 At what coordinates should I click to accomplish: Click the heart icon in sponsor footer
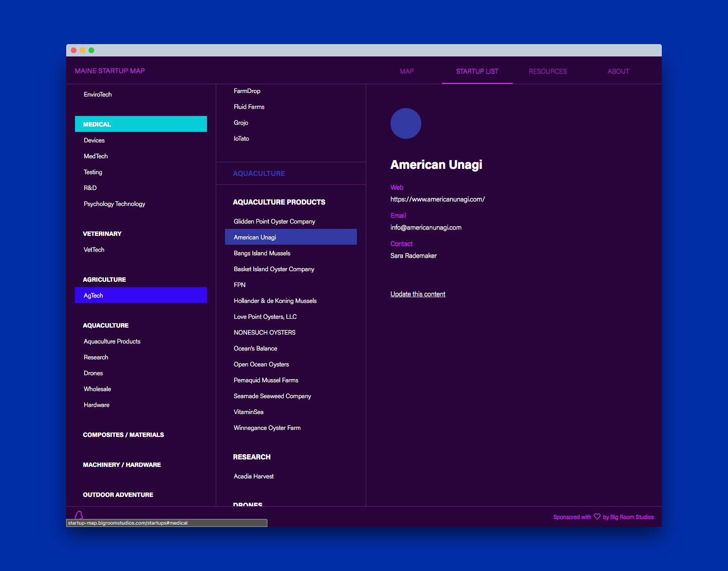click(597, 517)
